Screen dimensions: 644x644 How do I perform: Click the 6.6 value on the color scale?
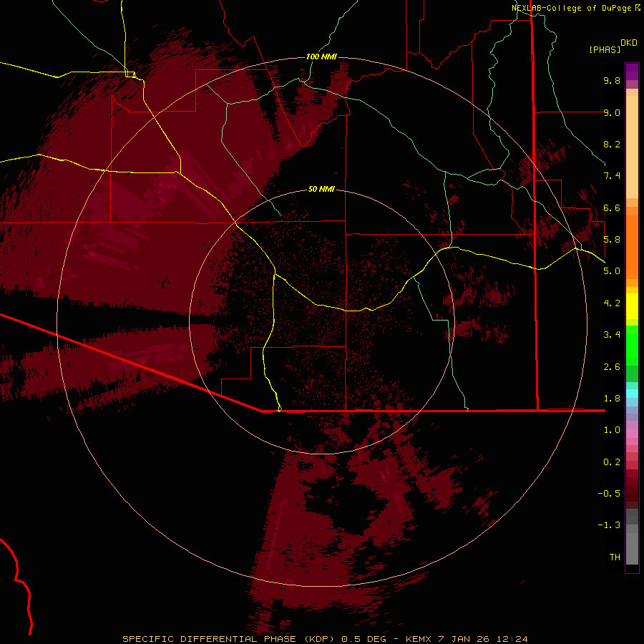(612, 208)
